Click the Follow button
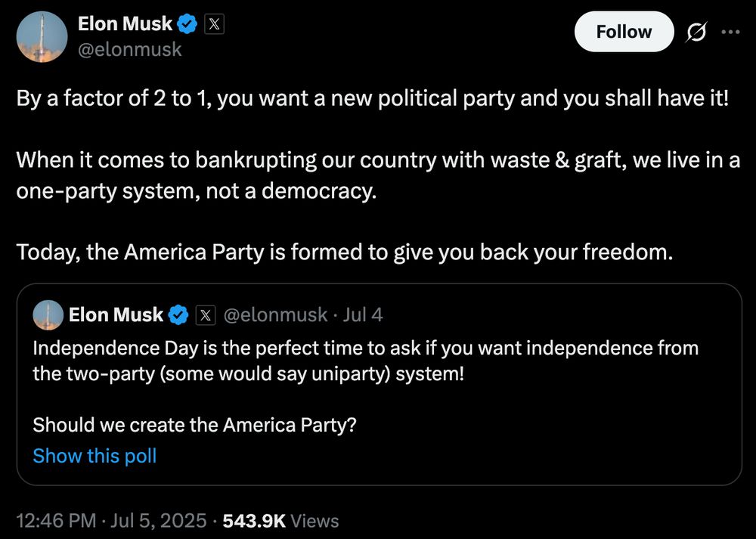756x539 pixels. 624,32
